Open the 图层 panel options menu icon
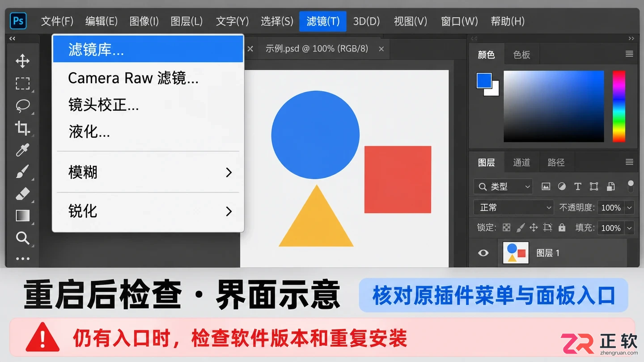The height and width of the screenshot is (362, 644). click(629, 162)
